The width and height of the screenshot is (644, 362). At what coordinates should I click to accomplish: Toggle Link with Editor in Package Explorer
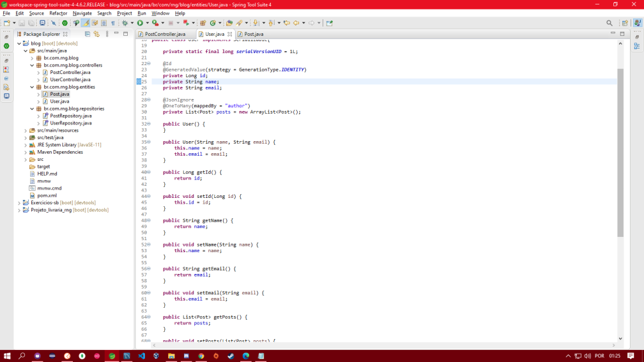[96, 34]
